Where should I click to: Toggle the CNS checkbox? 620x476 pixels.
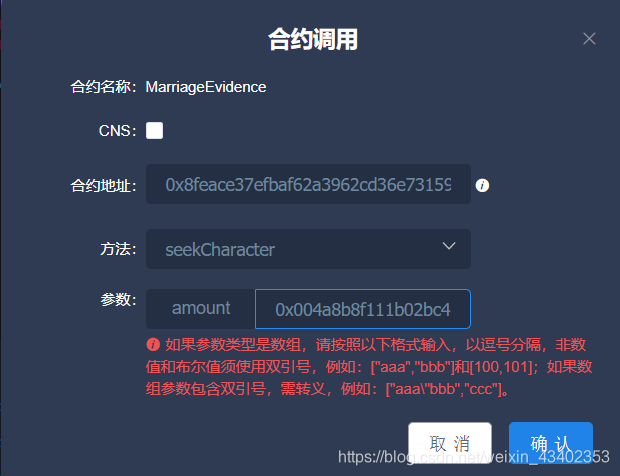click(x=154, y=130)
